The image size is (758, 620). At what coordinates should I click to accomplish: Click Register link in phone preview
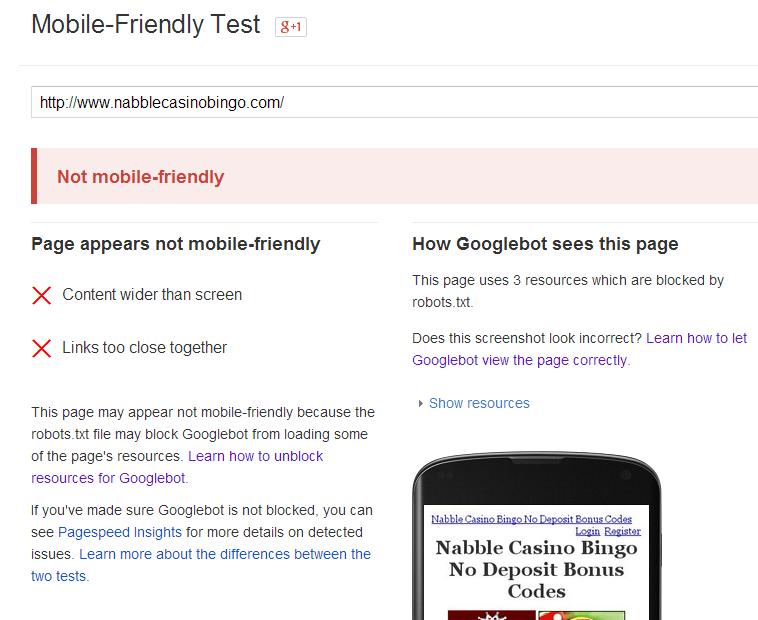click(622, 531)
